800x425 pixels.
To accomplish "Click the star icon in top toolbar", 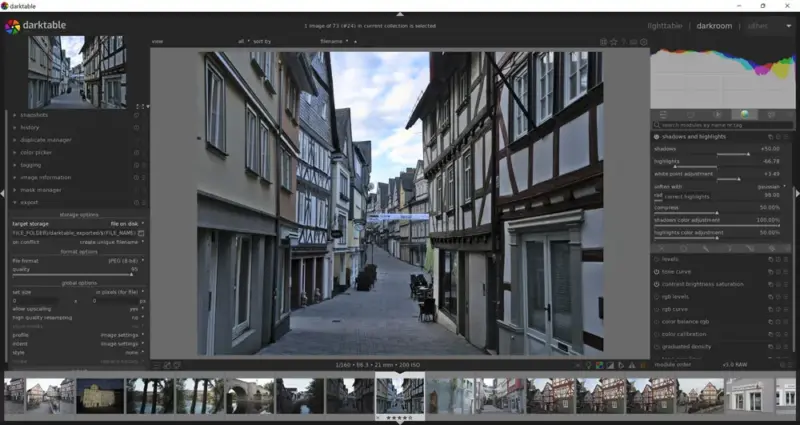I will [x=615, y=42].
